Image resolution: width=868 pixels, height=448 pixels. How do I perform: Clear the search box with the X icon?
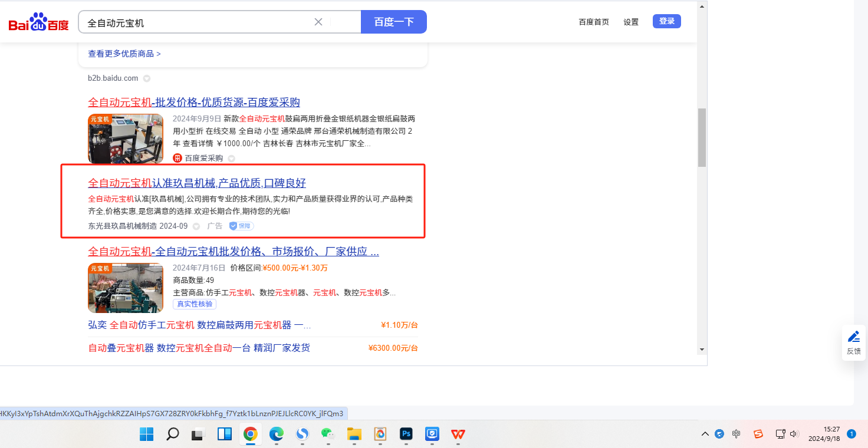318,22
